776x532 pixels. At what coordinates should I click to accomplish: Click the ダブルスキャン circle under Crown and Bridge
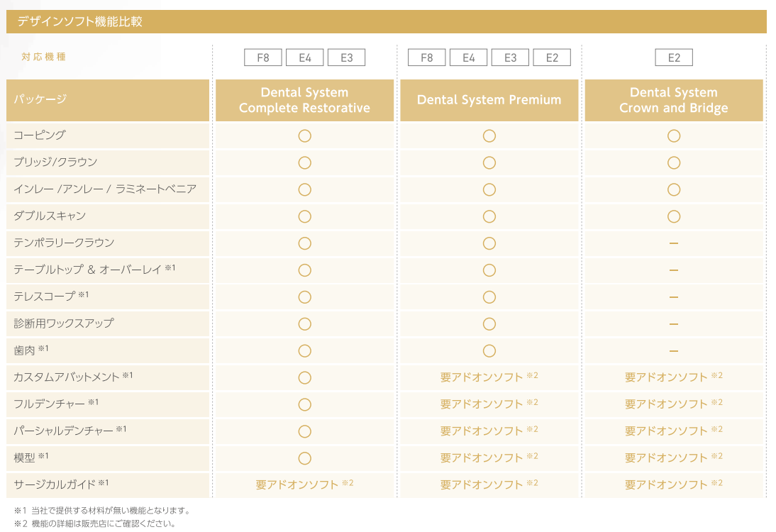[674, 216]
